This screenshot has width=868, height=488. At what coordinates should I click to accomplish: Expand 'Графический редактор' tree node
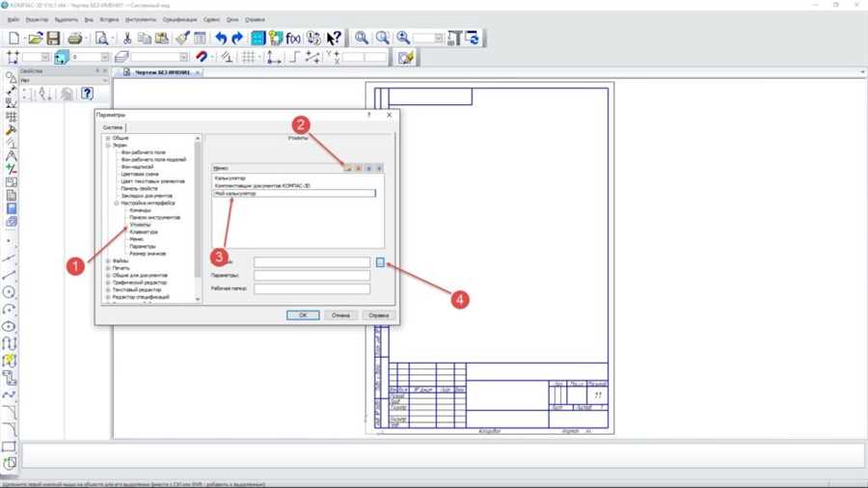pyautogui.click(x=108, y=283)
